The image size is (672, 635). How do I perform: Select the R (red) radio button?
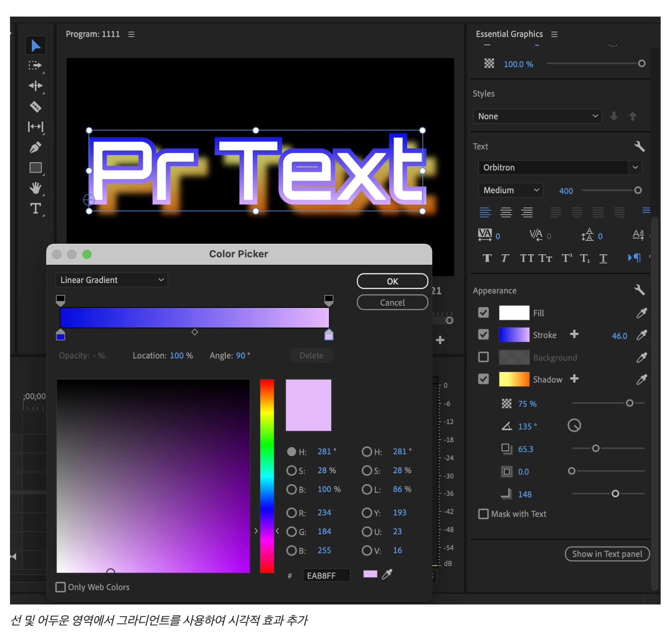coord(291,513)
